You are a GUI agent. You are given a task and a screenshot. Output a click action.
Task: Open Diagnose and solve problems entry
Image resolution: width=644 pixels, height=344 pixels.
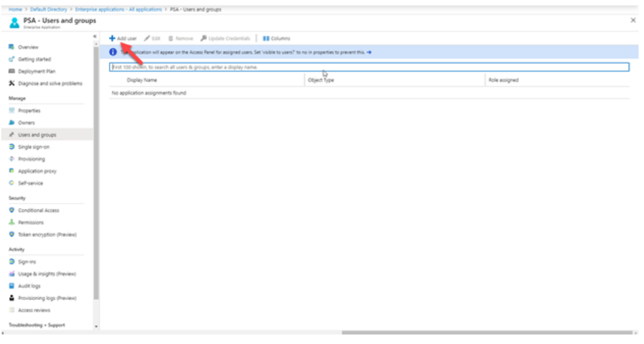[50, 84]
